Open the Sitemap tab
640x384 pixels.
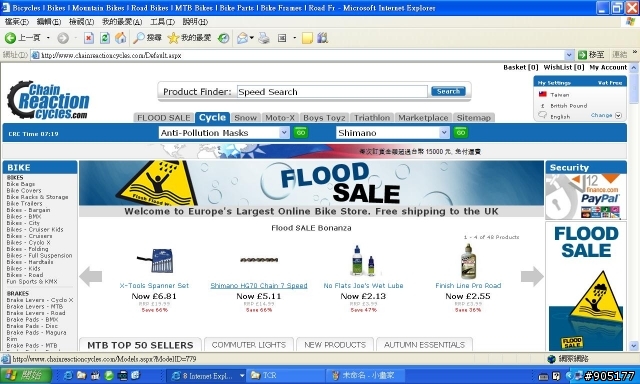click(473, 118)
